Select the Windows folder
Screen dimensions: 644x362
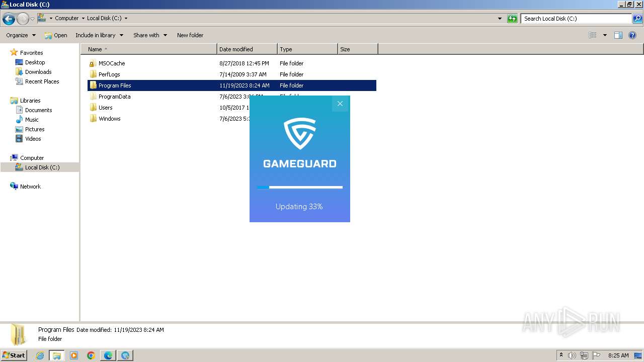(x=109, y=119)
